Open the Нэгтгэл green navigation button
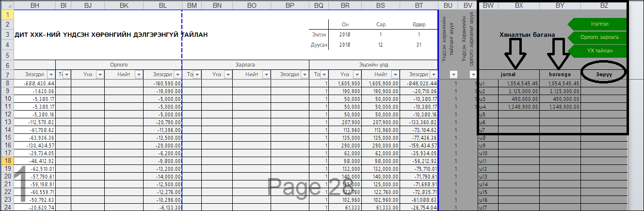The image size is (644, 211). click(x=600, y=23)
